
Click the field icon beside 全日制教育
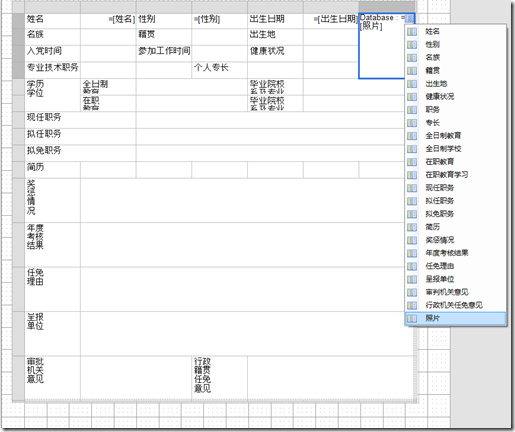coord(412,136)
